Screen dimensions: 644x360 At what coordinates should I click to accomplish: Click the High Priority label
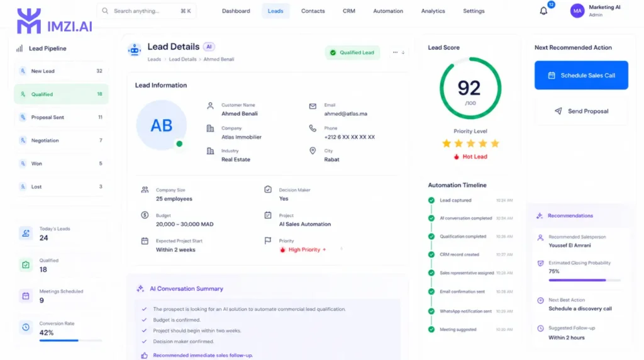click(303, 250)
